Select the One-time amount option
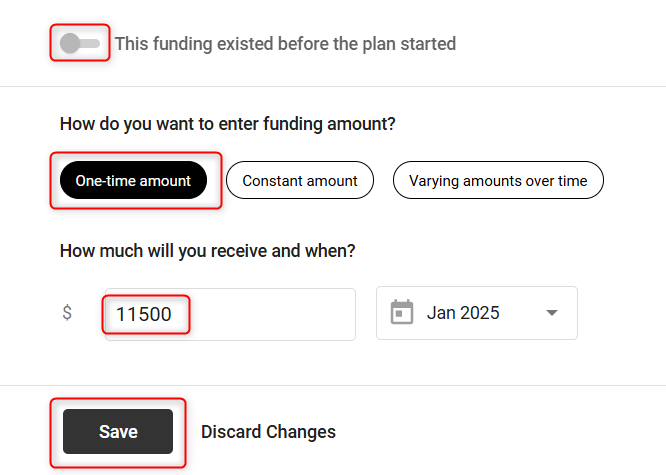Image resolution: width=666 pixels, height=475 pixels. pos(133,181)
